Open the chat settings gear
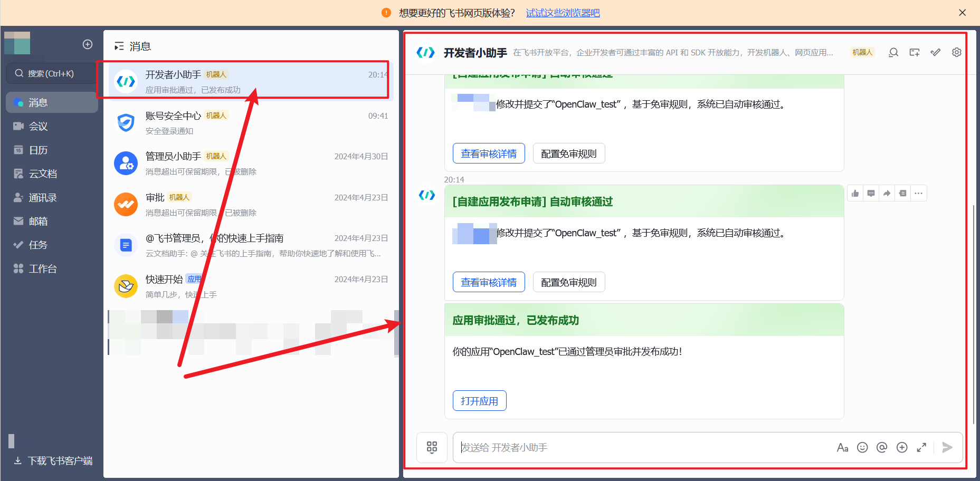The image size is (980, 481). 956,52
